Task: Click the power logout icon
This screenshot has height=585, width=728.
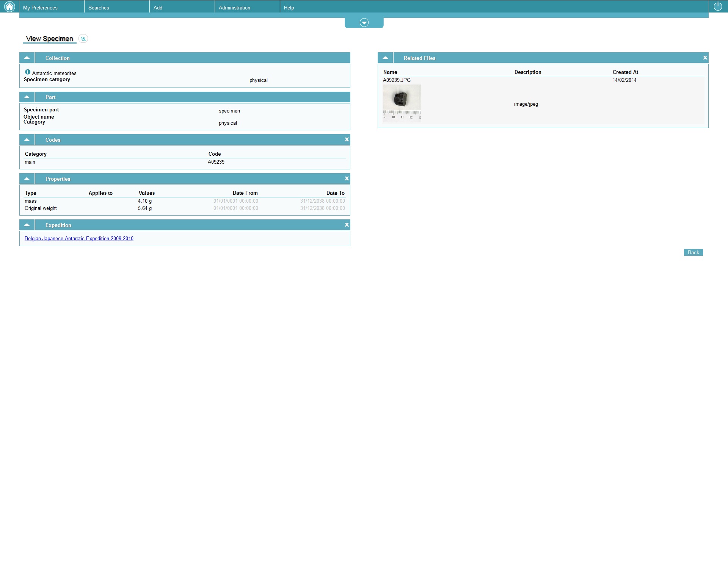Action: coord(718,6)
